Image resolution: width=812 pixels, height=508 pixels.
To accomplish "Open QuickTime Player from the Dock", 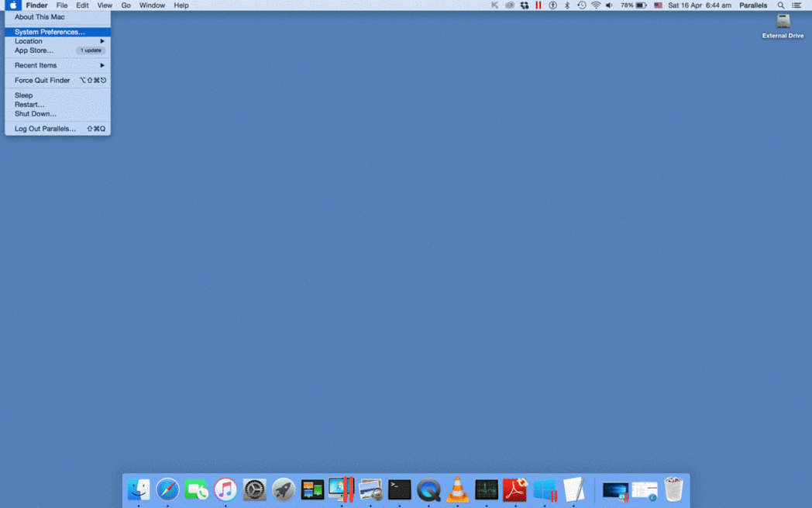I will click(x=428, y=490).
